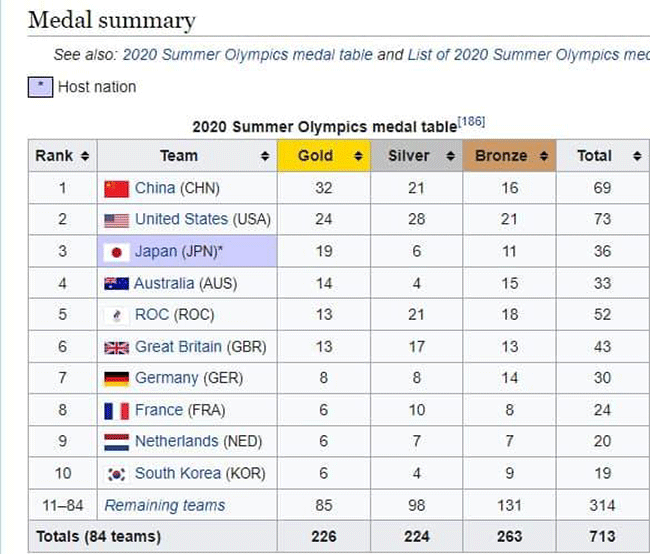Sort table by Total column arrows
Image resolution: width=650 pixels, height=554 pixels.
pos(637,156)
